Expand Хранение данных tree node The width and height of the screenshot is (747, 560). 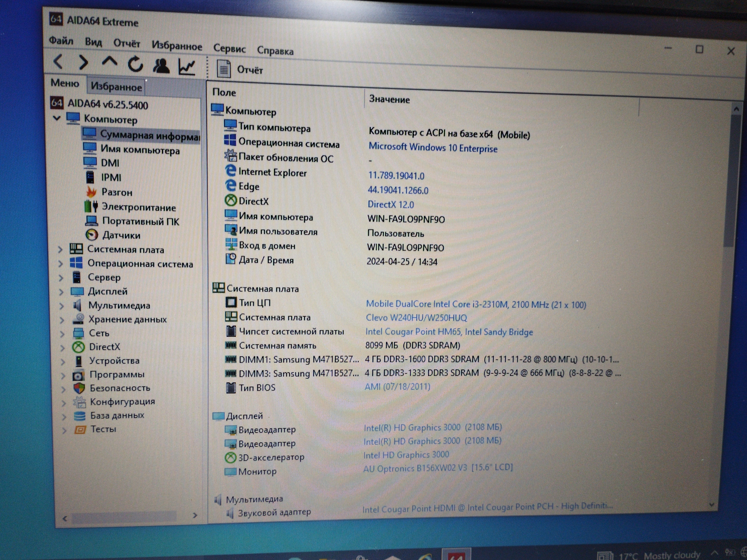click(62, 320)
